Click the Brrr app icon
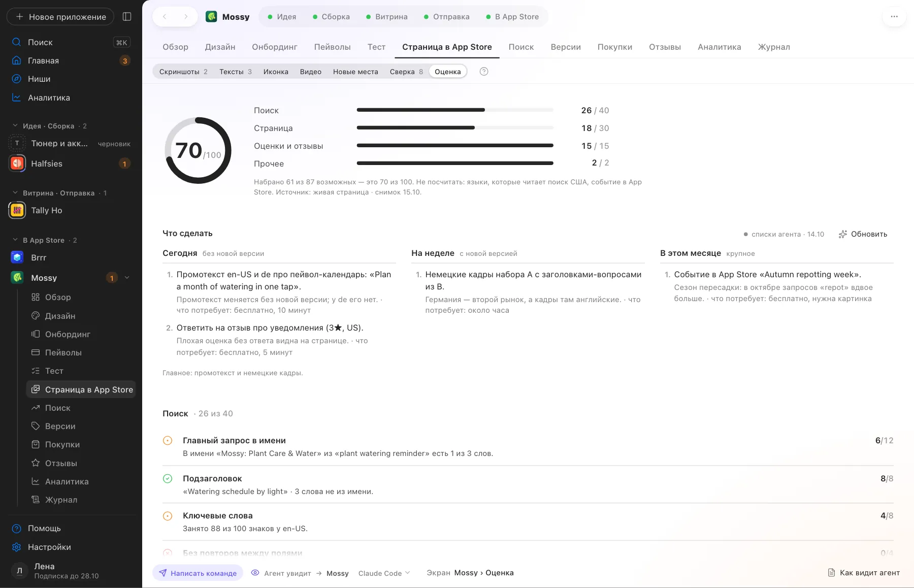 17,257
